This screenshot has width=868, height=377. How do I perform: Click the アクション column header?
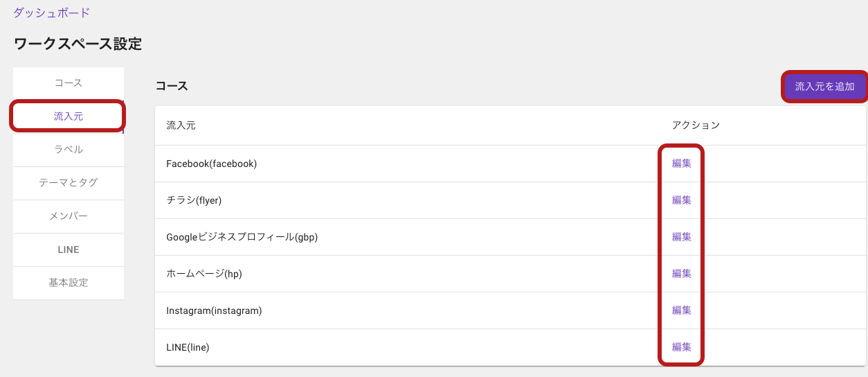tap(696, 125)
